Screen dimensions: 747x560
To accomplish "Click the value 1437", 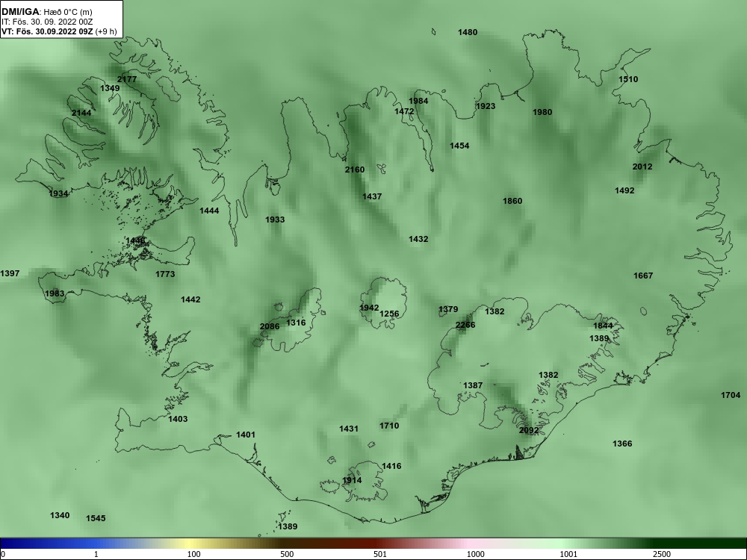I will pos(371,196).
